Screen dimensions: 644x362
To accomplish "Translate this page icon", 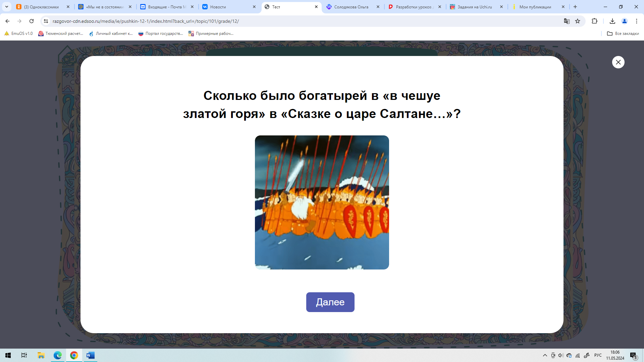I will (x=567, y=21).
